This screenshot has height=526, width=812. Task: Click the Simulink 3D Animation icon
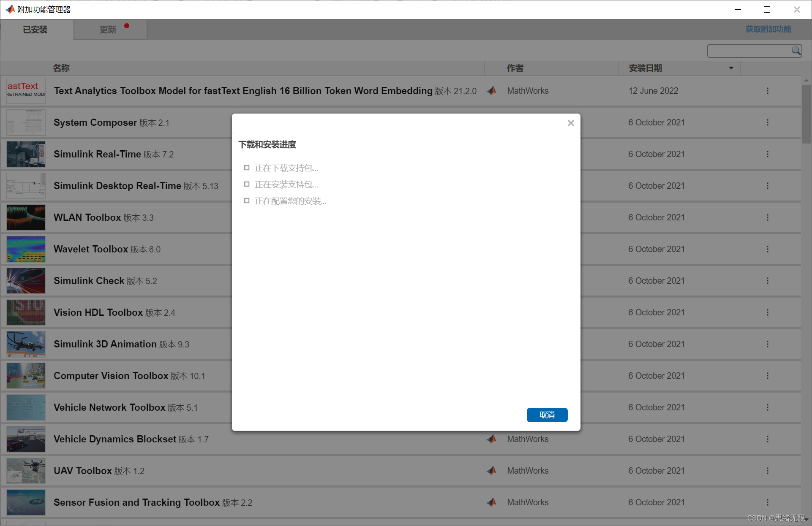[x=25, y=344]
